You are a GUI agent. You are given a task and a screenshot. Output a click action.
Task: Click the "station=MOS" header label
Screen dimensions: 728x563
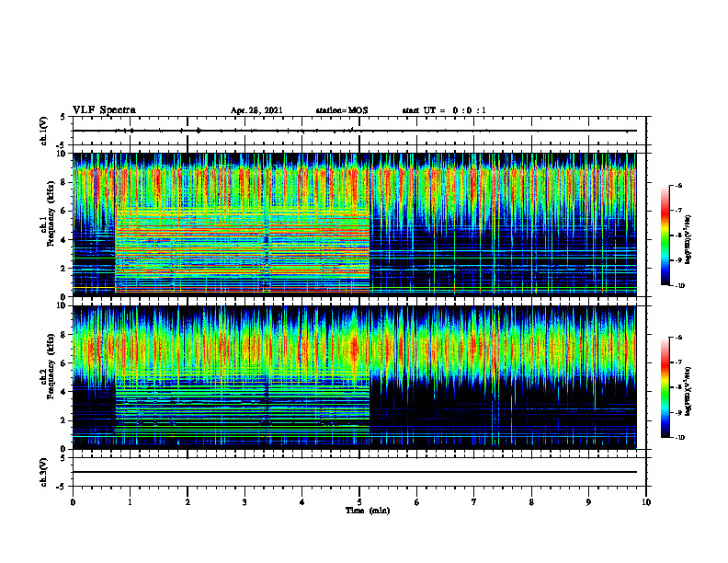click(x=342, y=110)
